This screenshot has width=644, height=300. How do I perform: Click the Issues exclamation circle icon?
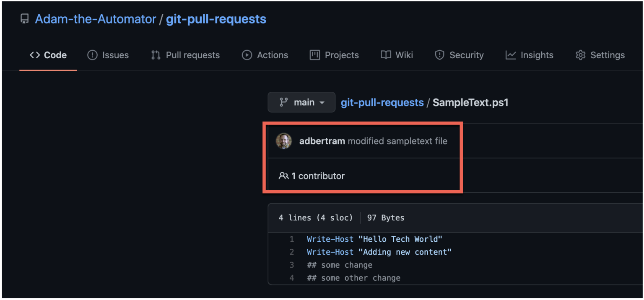92,55
